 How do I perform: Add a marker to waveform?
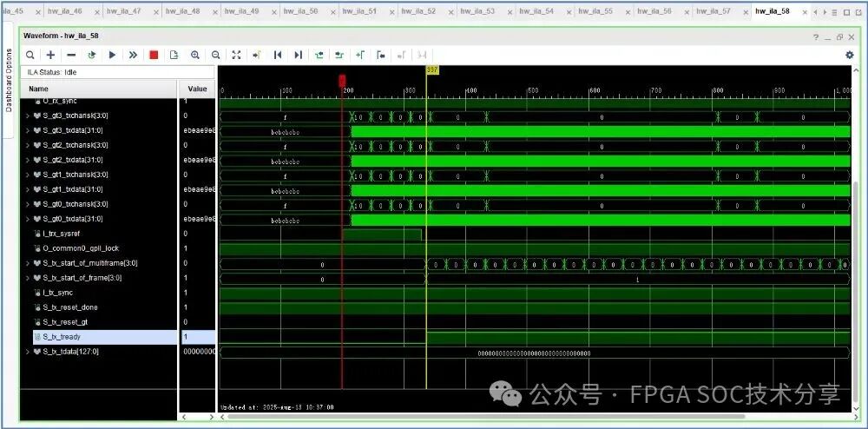[x=360, y=55]
